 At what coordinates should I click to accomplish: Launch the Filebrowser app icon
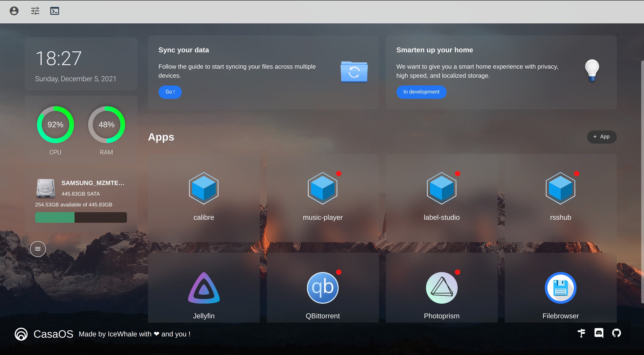point(560,288)
